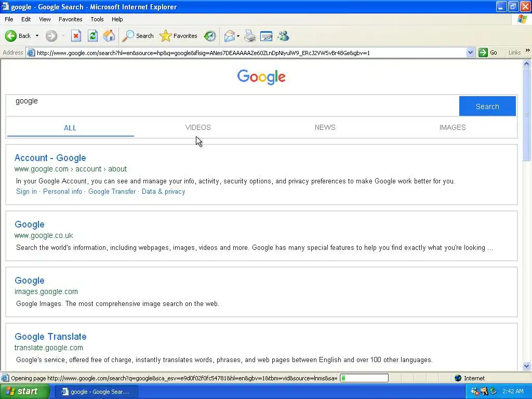Screen dimensions: 532x399
Task: Expand the Links toolbar chevron
Action: click(x=528, y=50)
